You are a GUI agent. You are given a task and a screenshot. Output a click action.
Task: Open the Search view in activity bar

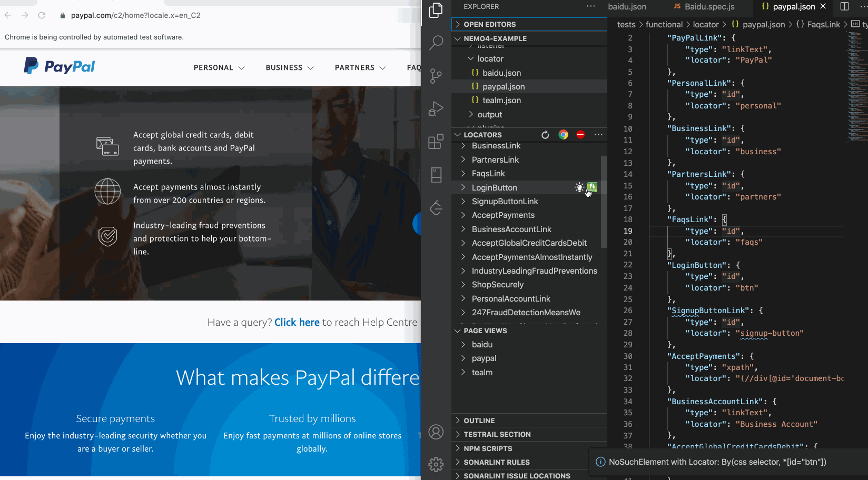[x=436, y=43]
